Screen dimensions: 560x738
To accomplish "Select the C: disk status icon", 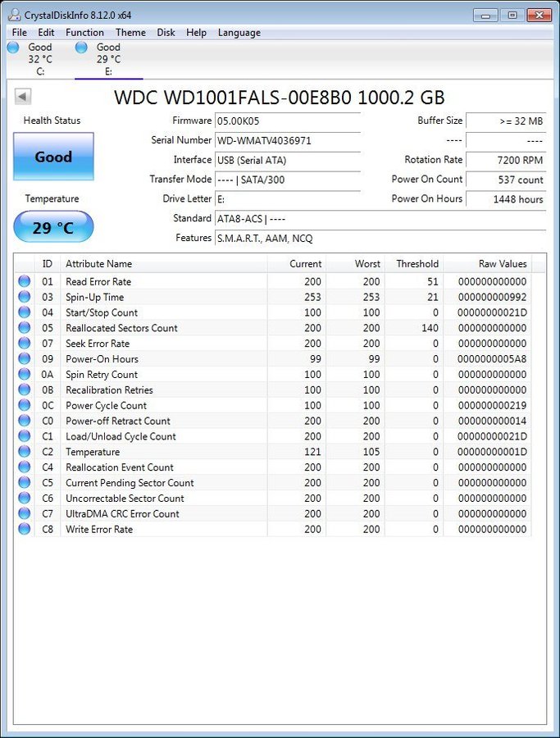I will [x=13, y=47].
